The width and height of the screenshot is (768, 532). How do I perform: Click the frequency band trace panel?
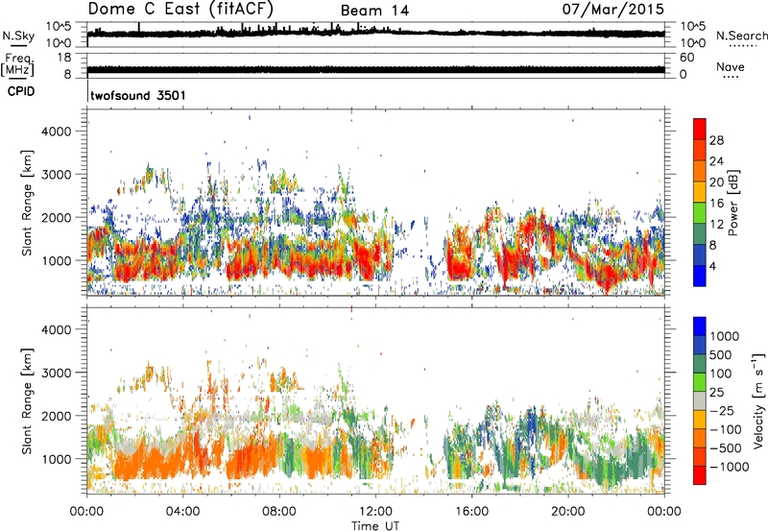(375, 65)
